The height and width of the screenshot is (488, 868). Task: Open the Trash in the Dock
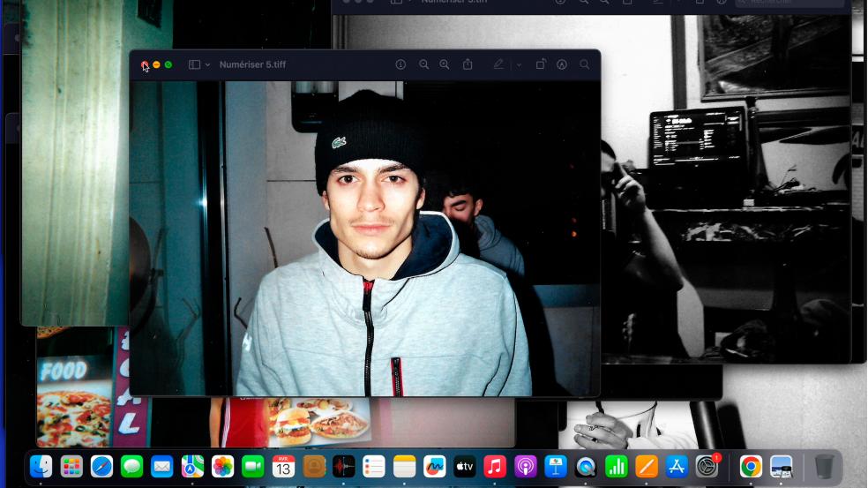tap(824, 467)
